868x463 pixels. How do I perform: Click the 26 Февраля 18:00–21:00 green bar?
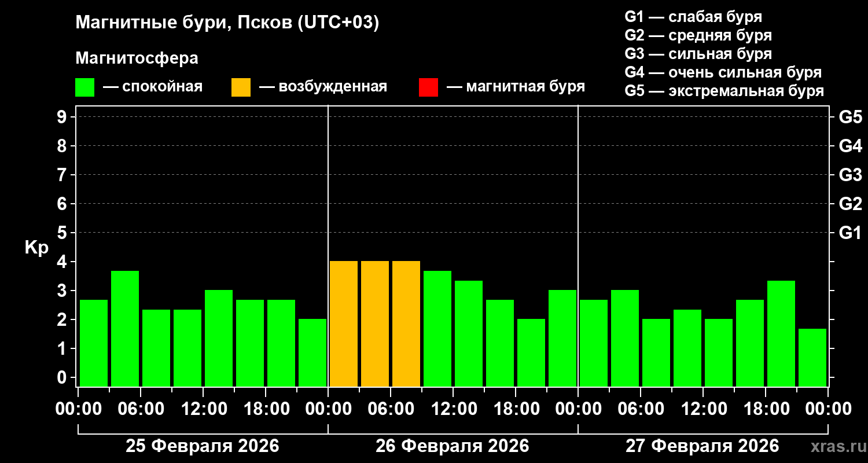point(531,353)
